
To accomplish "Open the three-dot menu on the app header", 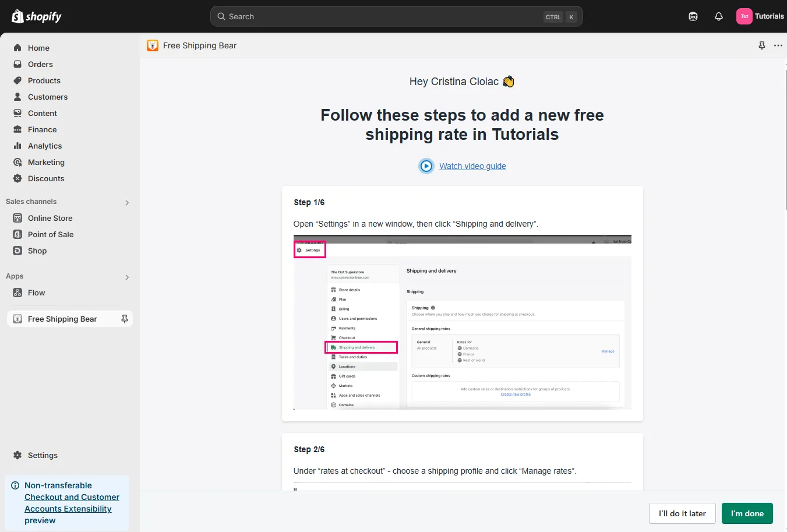I will (778, 45).
